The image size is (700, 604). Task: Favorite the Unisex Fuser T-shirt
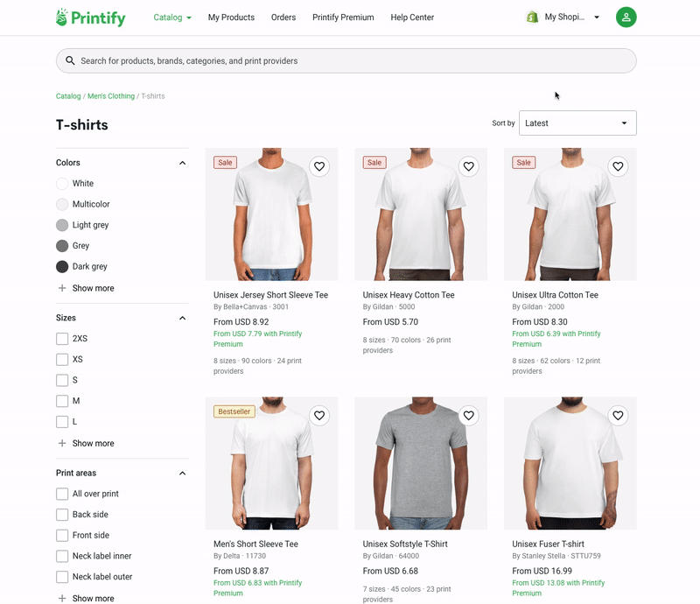click(618, 416)
